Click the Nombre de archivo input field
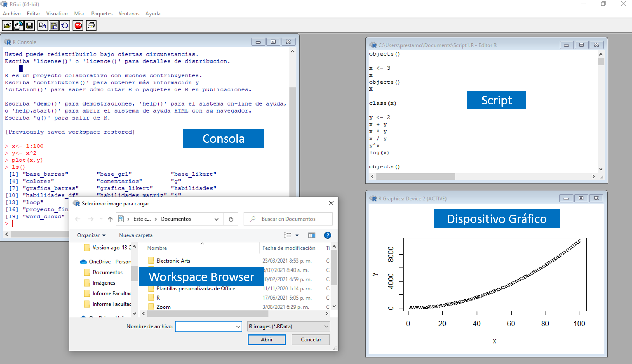Image resolution: width=632 pixels, height=364 pixels. click(x=206, y=327)
